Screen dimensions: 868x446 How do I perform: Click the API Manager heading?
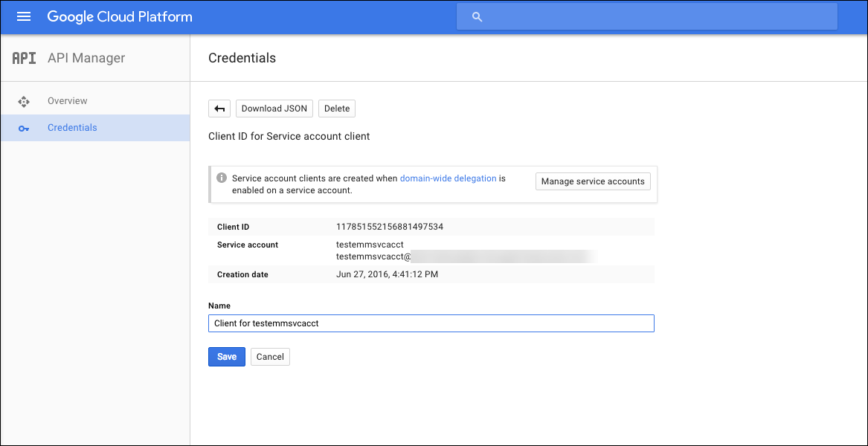tap(86, 58)
